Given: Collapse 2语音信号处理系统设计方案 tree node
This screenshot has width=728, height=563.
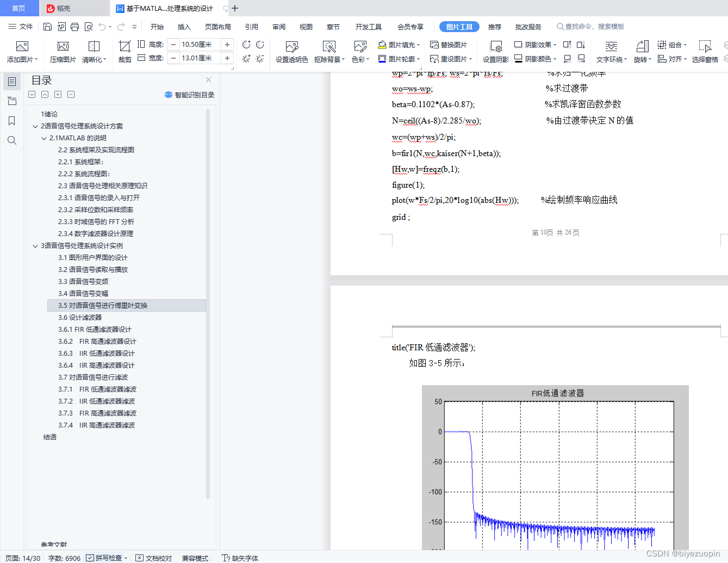Looking at the screenshot, I should [35, 126].
